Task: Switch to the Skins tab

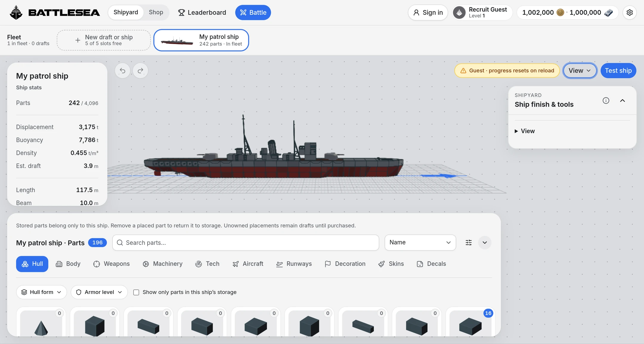Action: 391,264
